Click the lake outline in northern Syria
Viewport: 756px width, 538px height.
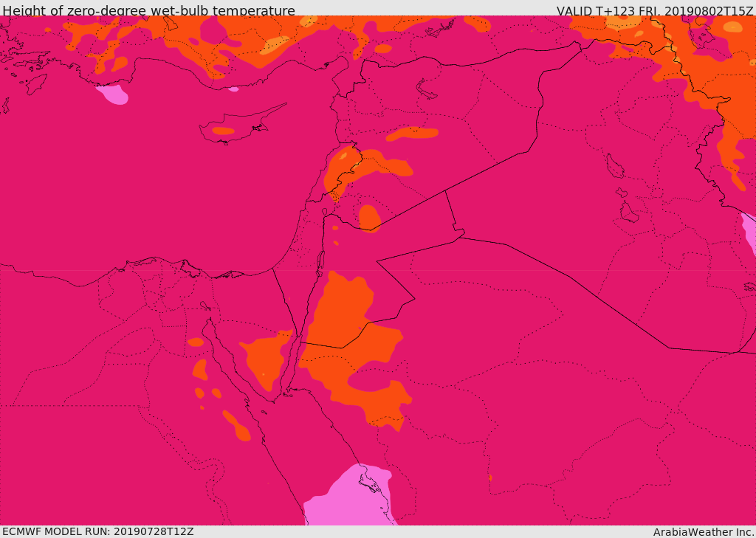(x=425, y=90)
